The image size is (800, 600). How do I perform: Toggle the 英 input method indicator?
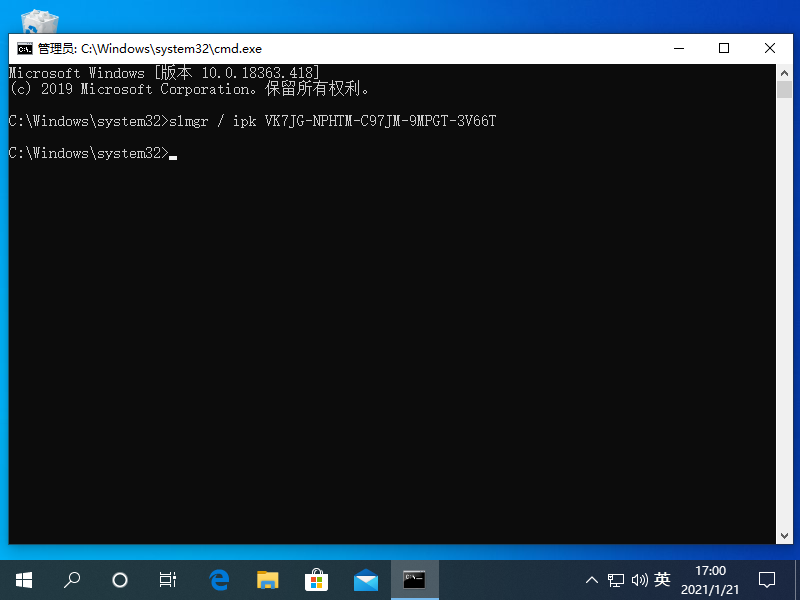[x=661, y=579]
